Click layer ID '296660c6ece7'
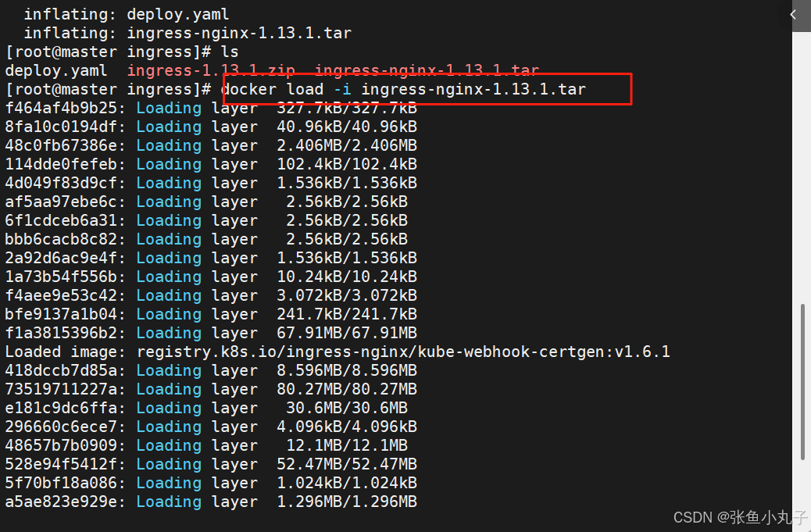811x532 pixels. click(x=61, y=427)
